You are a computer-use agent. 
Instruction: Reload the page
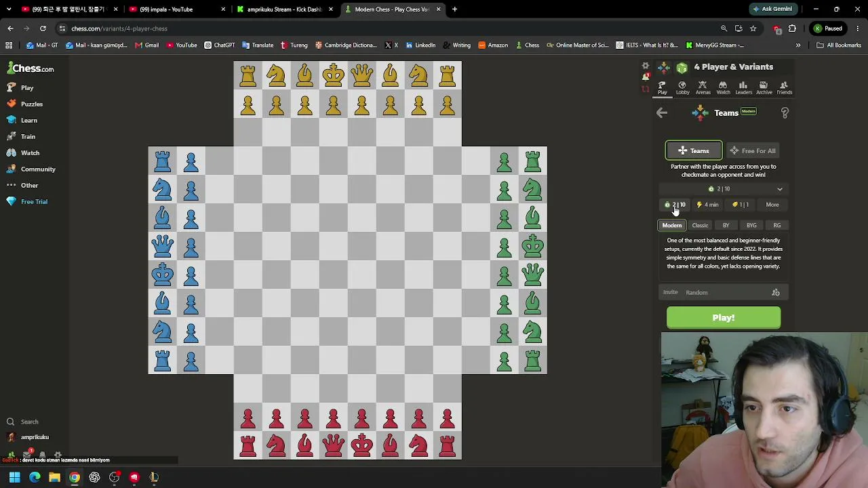coord(43,28)
